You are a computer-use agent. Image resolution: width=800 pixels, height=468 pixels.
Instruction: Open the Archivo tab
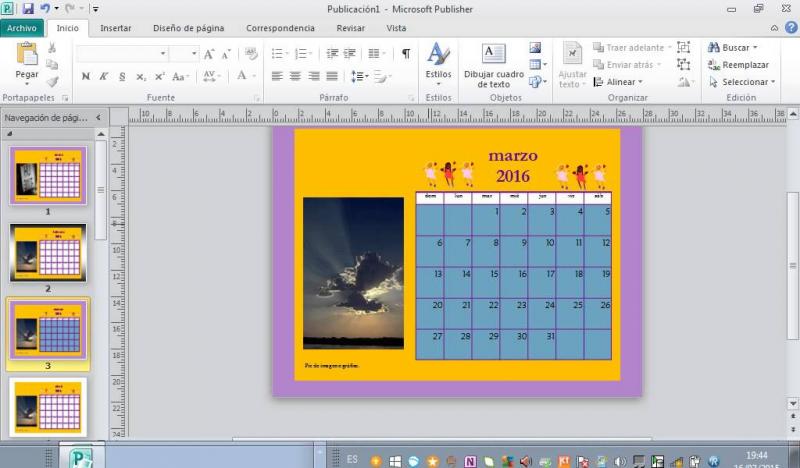21,28
